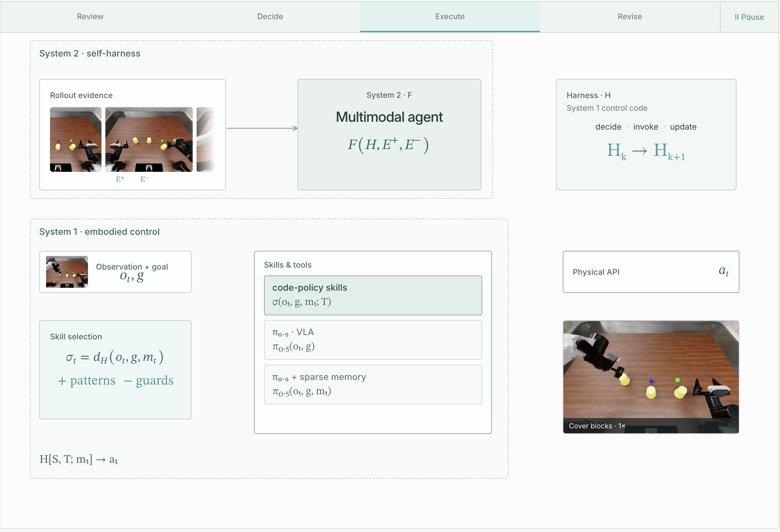Switch to the Review tab
Viewport: 780px width, 532px height.
point(90,17)
